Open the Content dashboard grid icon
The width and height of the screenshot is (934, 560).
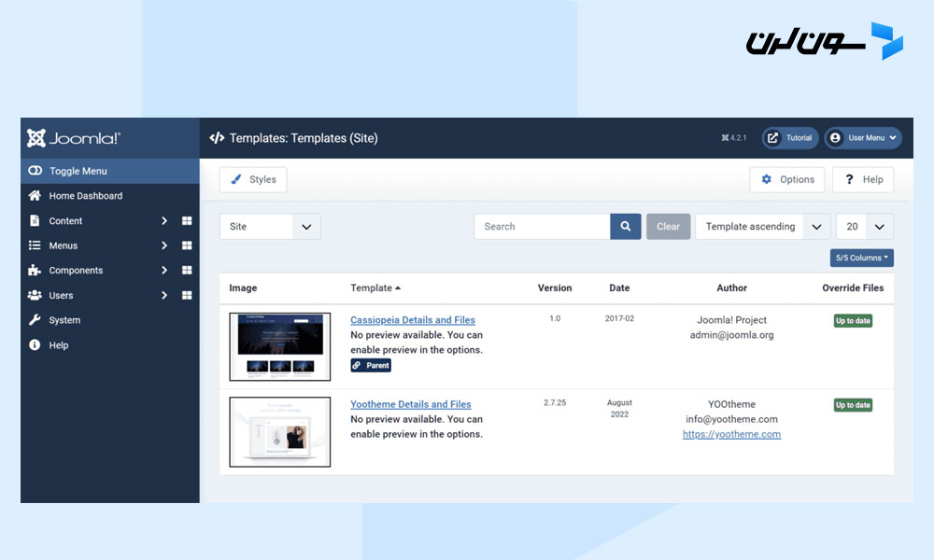click(x=187, y=221)
